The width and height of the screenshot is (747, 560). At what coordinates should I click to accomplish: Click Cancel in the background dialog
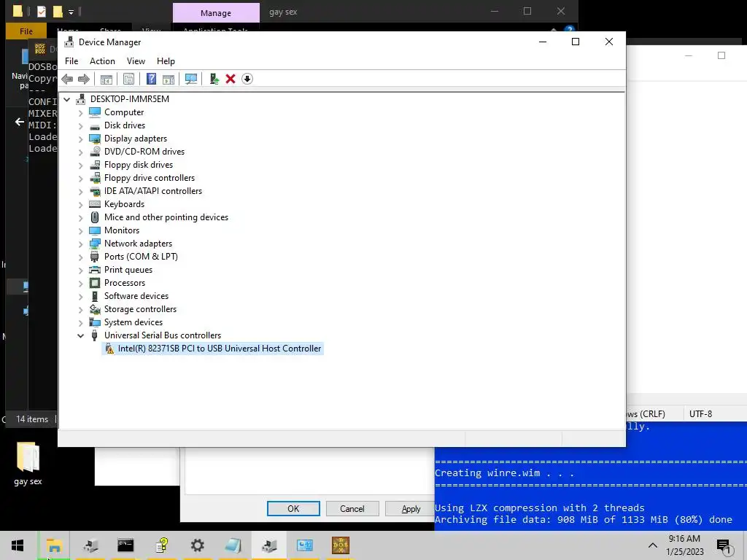click(x=352, y=508)
